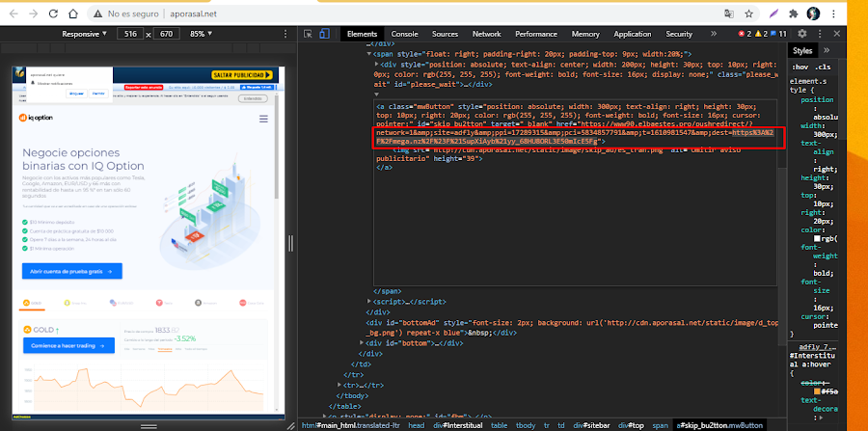Click the SALTAR PUBLICIDAD button
The image size is (868, 431).
(x=242, y=74)
